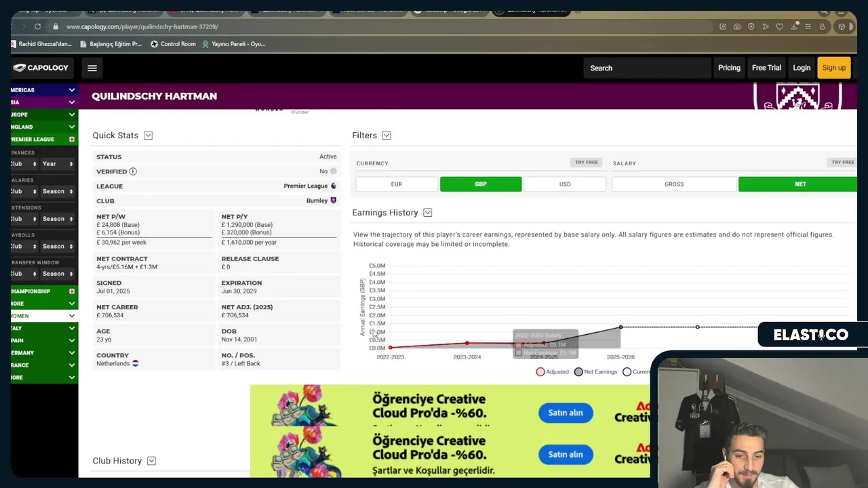Switch salary filter to GROSS
Screen dimensions: 868x488
tap(674, 184)
